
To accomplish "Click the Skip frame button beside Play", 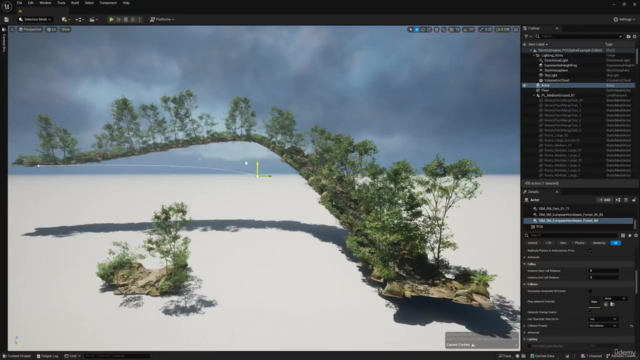I will 119,19.
